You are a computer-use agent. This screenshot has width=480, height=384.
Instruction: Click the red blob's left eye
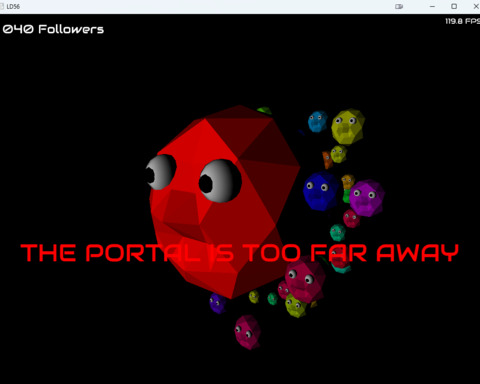point(160,172)
